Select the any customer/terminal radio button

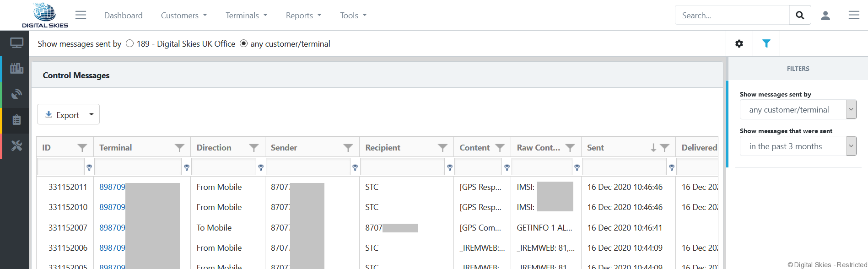coord(244,43)
